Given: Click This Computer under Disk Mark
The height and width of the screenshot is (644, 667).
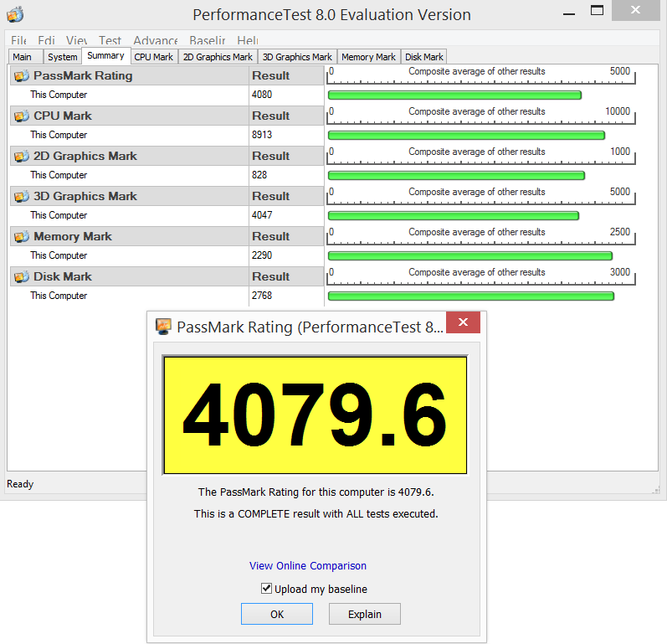Looking at the screenshot, I should coord(59,296).
